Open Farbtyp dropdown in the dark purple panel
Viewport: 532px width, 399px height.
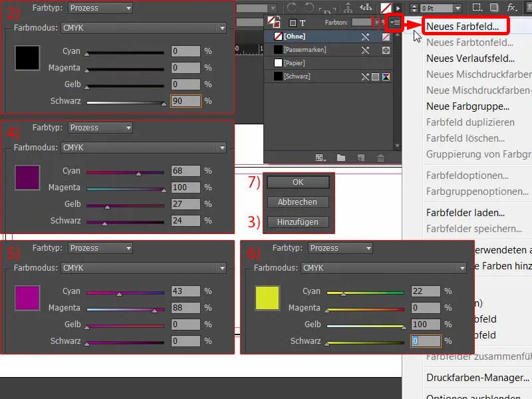click(x=100, y=128)
